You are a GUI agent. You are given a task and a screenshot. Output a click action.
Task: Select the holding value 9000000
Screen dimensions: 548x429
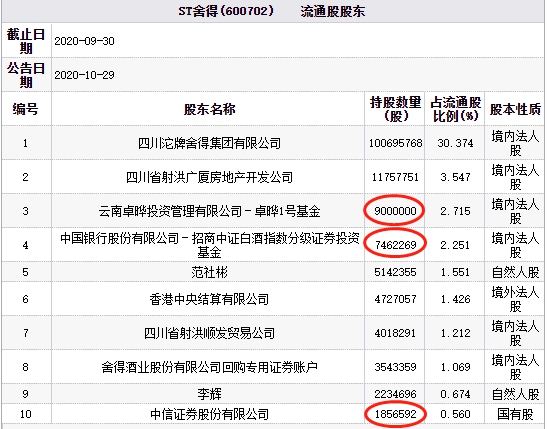[395, 211]
